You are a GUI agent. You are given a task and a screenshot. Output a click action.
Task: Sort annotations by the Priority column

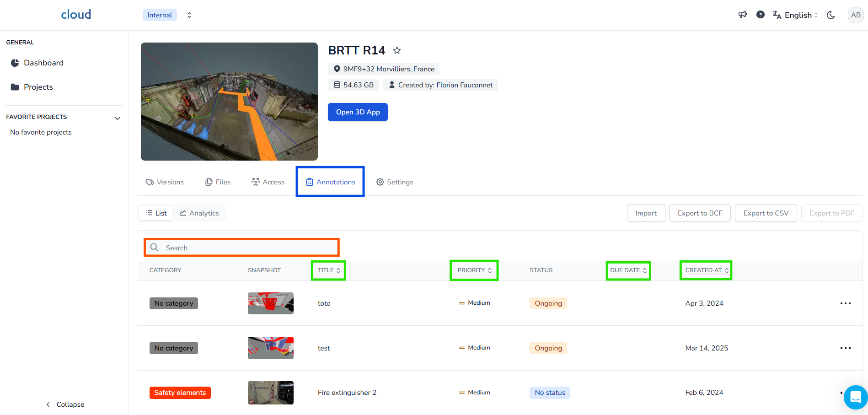474,270
